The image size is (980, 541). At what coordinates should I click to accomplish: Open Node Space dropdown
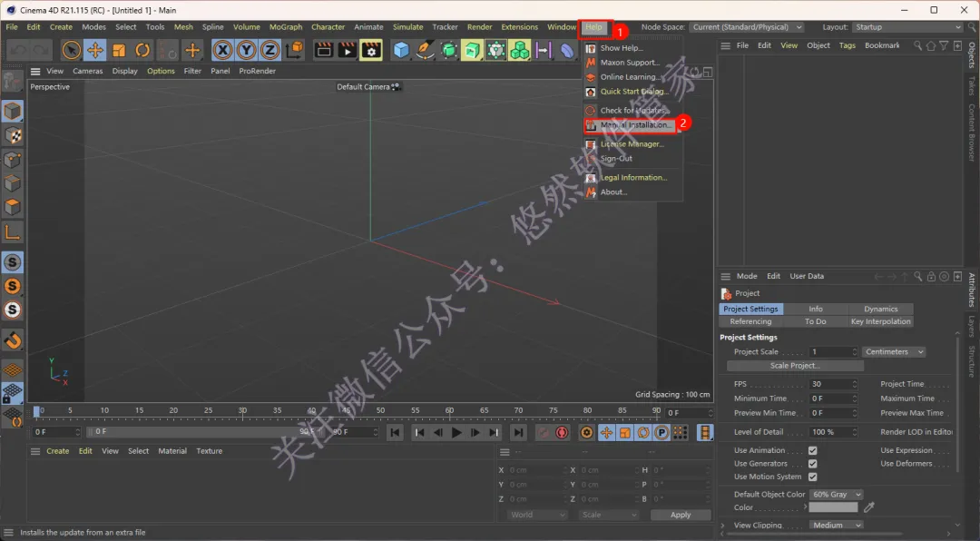tap(747, 27)
